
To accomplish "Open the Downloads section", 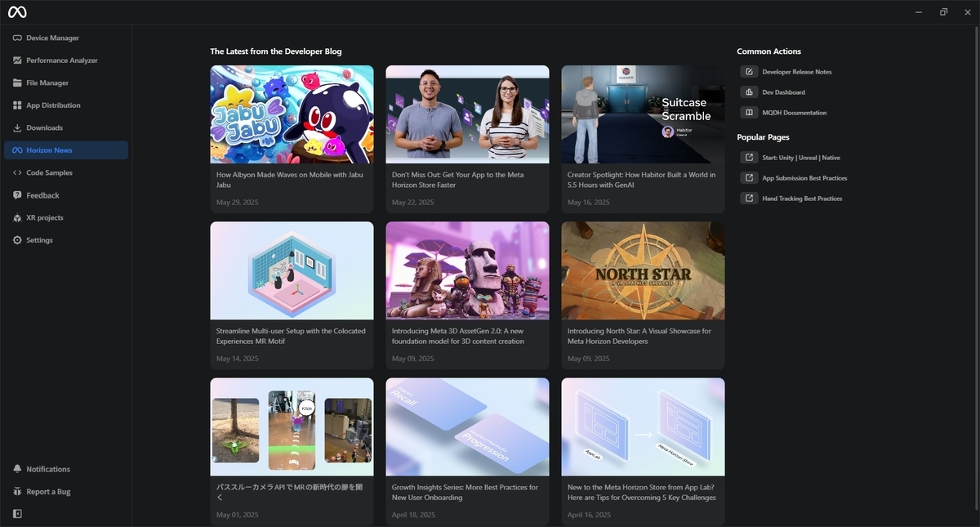I will 66,128.
